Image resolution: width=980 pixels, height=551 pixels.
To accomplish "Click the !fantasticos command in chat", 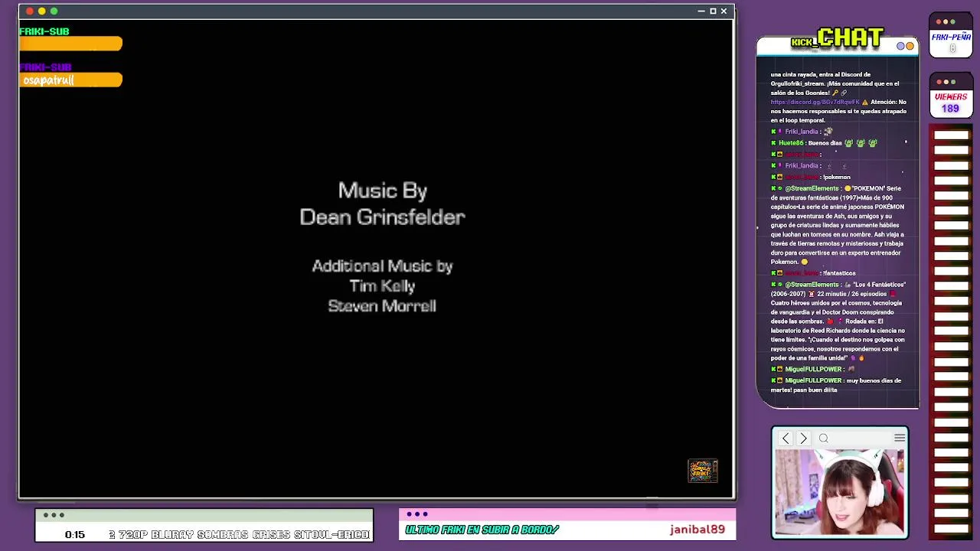I will pyautogui.click(x=839, y=273).
